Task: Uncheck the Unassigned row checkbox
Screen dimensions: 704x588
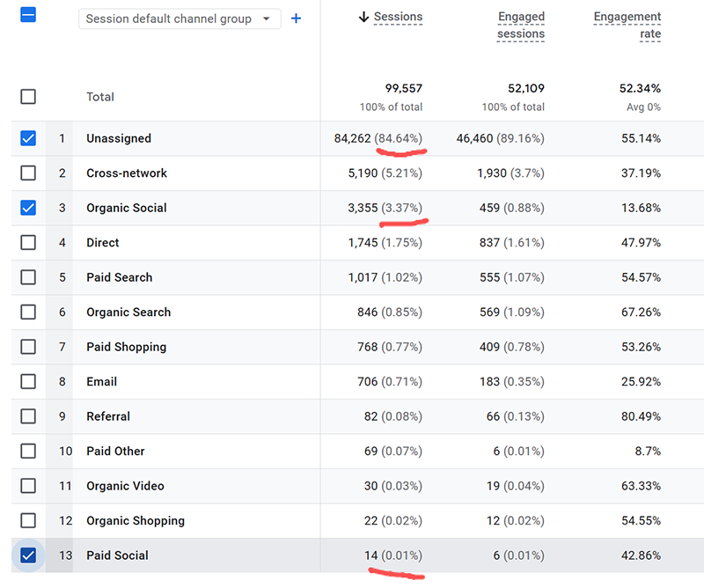Action: [x=28, y=138]
